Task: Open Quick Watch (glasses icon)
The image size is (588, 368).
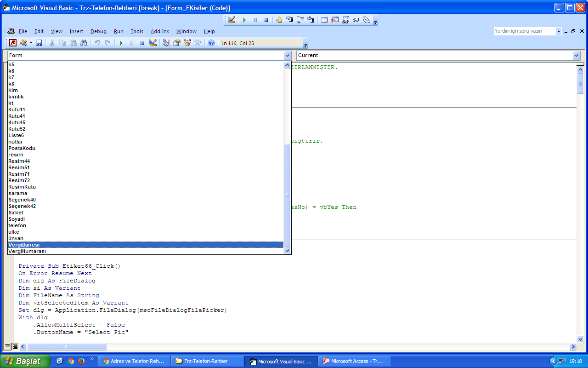Action: (356, 20)
